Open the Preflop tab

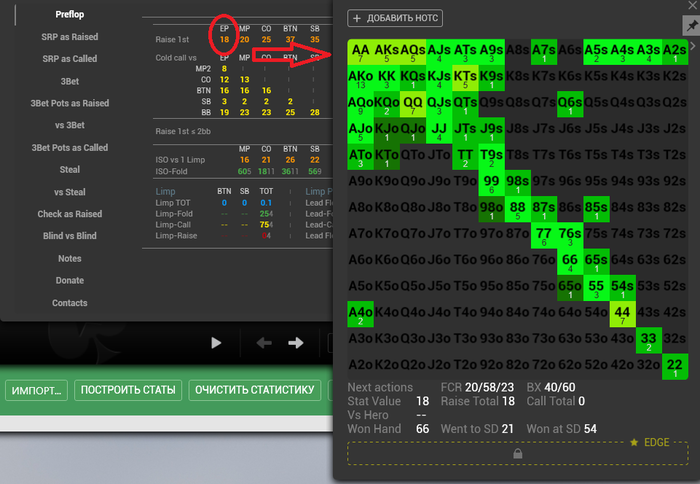coord(70,14)
